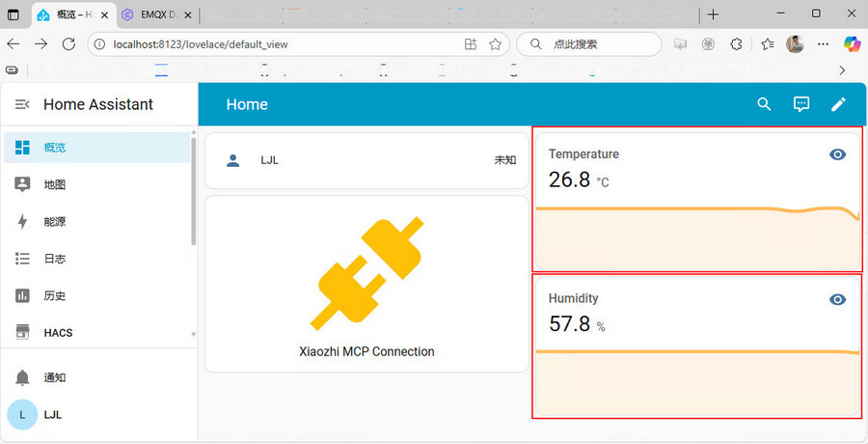Open the 历史 history chart item
The width and height of the screenshot is (868, 444).
[96, 295]
